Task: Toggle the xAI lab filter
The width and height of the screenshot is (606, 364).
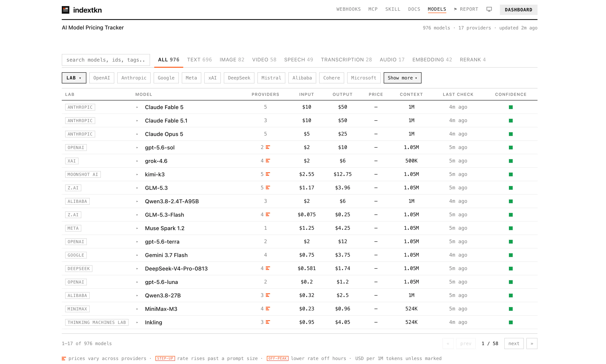Action: 212,78
